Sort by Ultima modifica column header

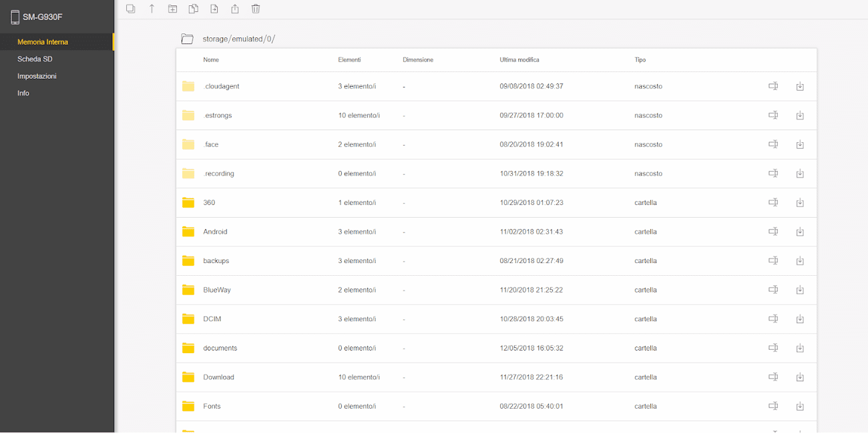coord(519,60)
